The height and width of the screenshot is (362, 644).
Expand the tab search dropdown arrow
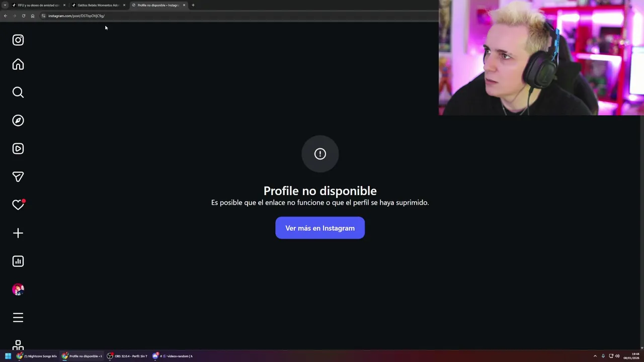coord(5,5)
